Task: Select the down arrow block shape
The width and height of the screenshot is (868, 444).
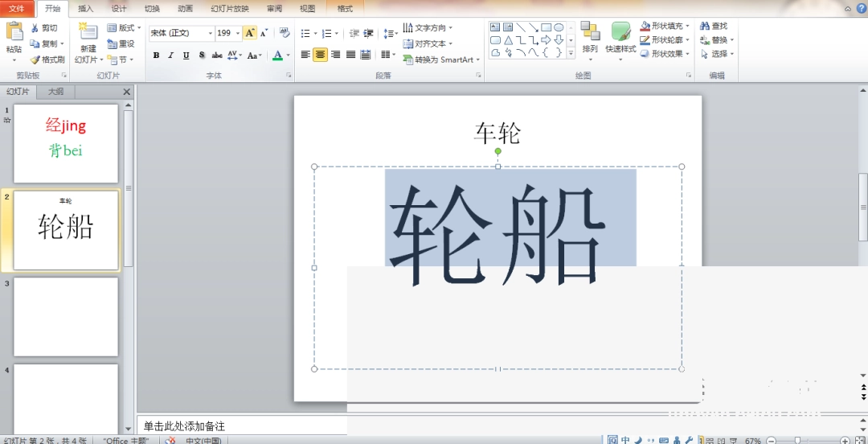Action: [x=559, y=40]
